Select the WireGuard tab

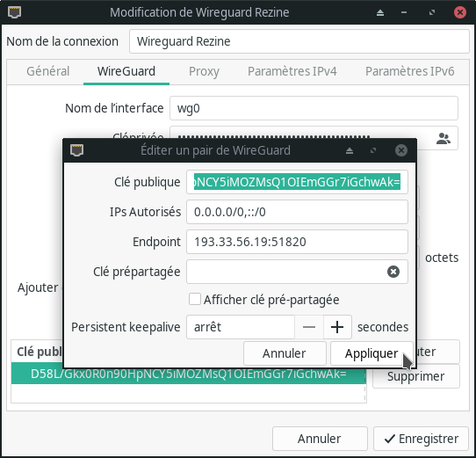[126, 71]
